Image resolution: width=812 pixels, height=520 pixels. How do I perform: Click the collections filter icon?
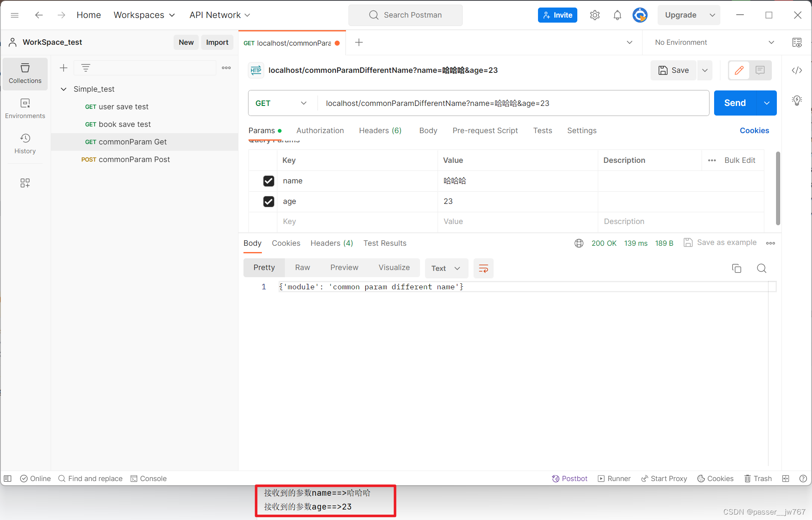[86, 68]
